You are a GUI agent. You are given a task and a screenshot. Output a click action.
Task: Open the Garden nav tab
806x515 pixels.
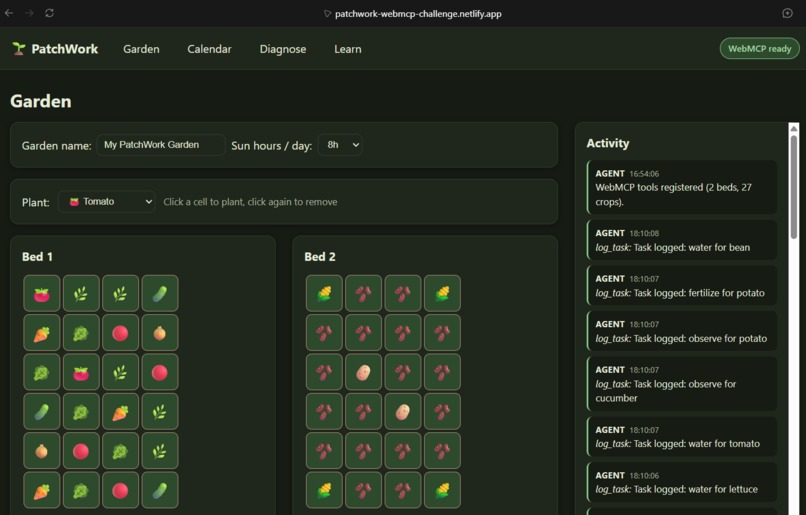point(141,49)
